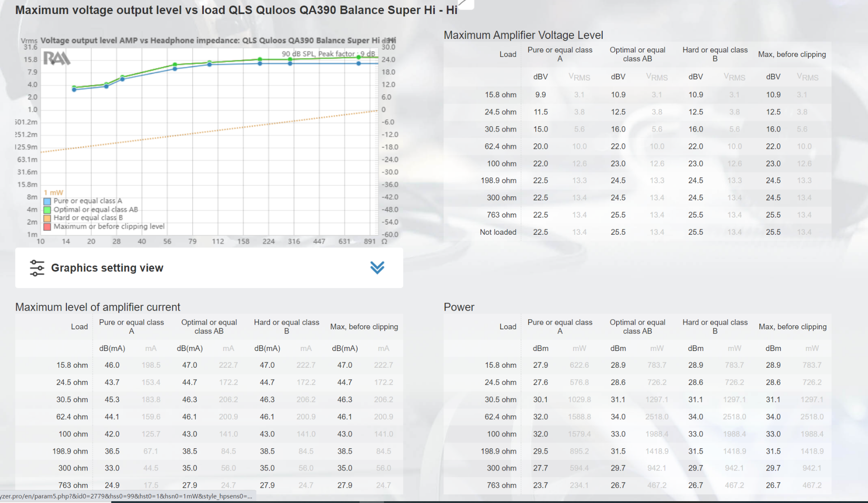Open the Graphics setting view panel title
This screenshot has width=868, height=503.
[107, 268]
